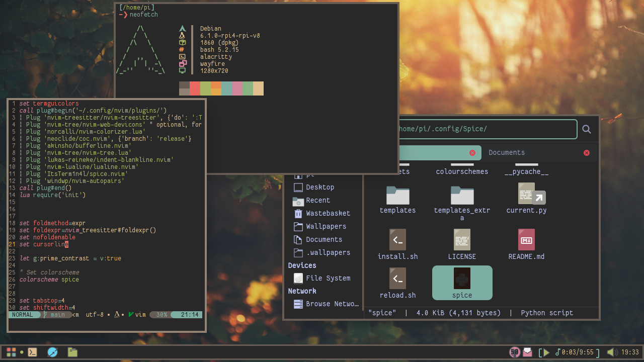Select the templates folder icon
644x362 pixels.
click(x=397, y=195)
